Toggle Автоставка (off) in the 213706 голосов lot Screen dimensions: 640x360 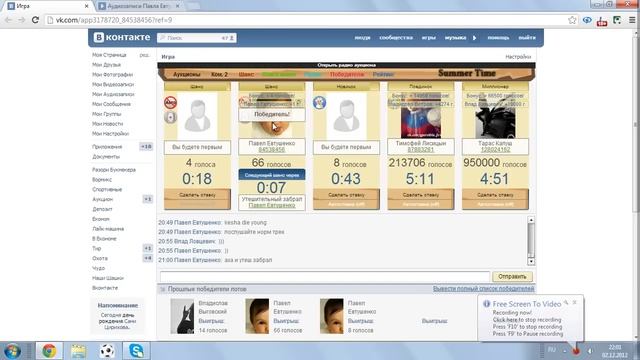420,204
